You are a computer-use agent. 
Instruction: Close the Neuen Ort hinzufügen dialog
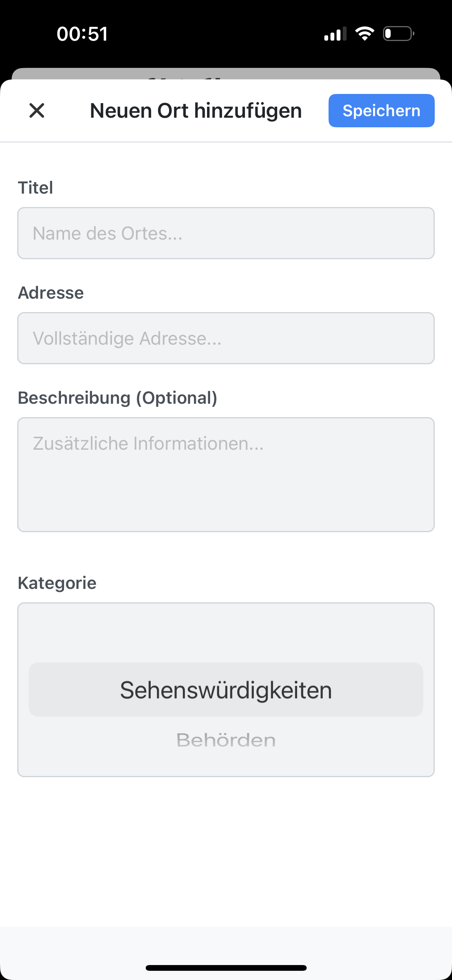click(37, 110)
